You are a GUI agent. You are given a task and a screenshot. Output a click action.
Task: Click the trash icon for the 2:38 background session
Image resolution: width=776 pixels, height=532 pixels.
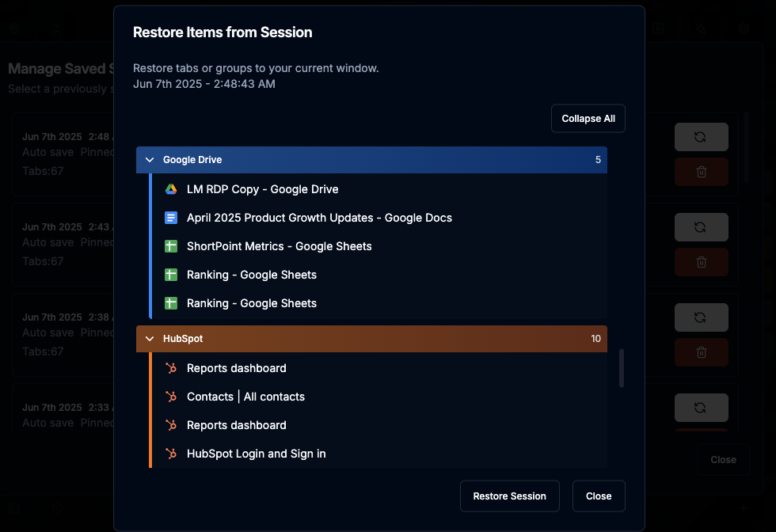click(701, 352)
